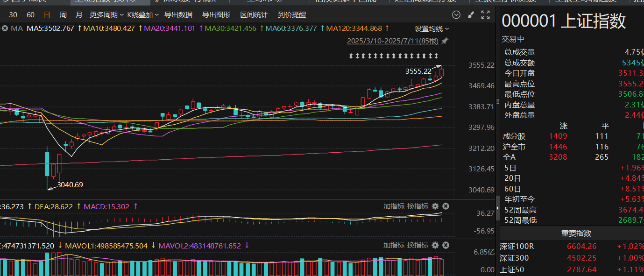Open the 更多周期 dropdown
This screenshot has width=644, height=276.
[x=106, y=14]
